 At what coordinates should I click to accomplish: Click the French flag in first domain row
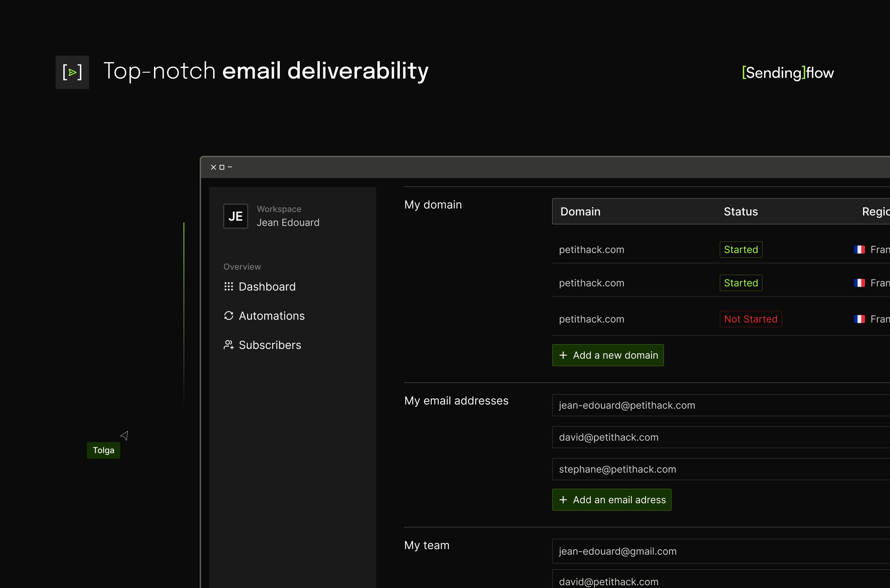(x=859, y=250)
